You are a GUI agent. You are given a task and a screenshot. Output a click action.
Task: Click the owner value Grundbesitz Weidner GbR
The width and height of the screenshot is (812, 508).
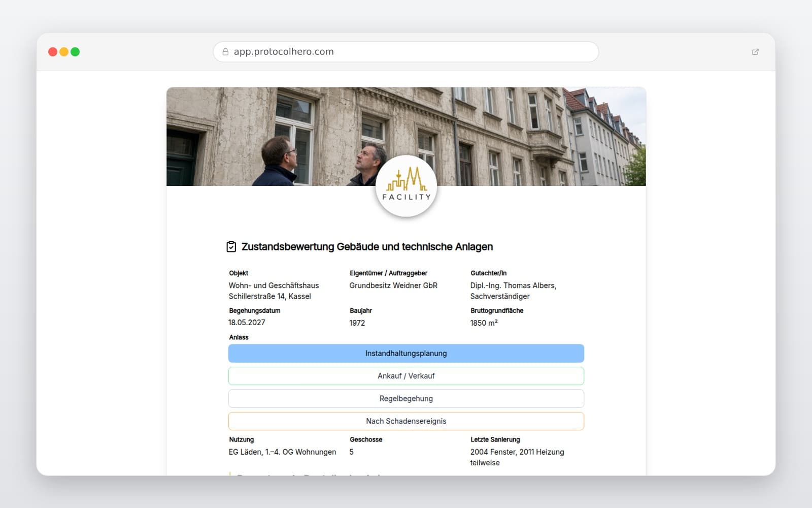(x=393, y=285)
